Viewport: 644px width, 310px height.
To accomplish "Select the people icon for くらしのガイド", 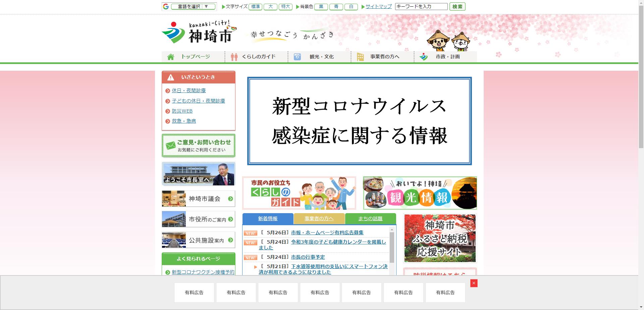I will (x=234, y=57).
